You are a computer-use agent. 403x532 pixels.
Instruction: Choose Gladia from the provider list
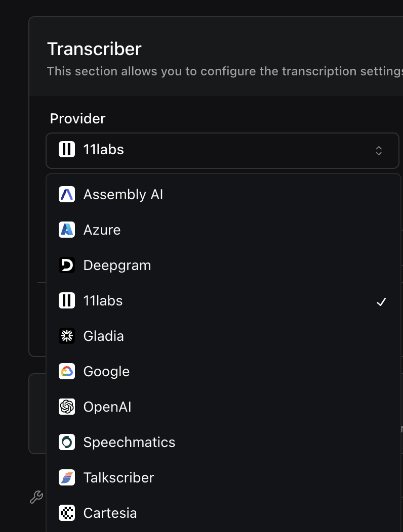click(x=103, y=336)
